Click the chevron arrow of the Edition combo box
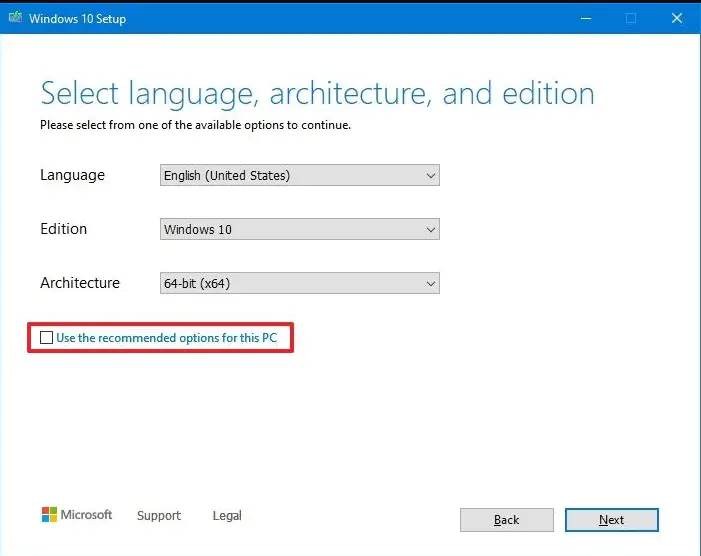The image size is (701, 556). pos(431,229)
